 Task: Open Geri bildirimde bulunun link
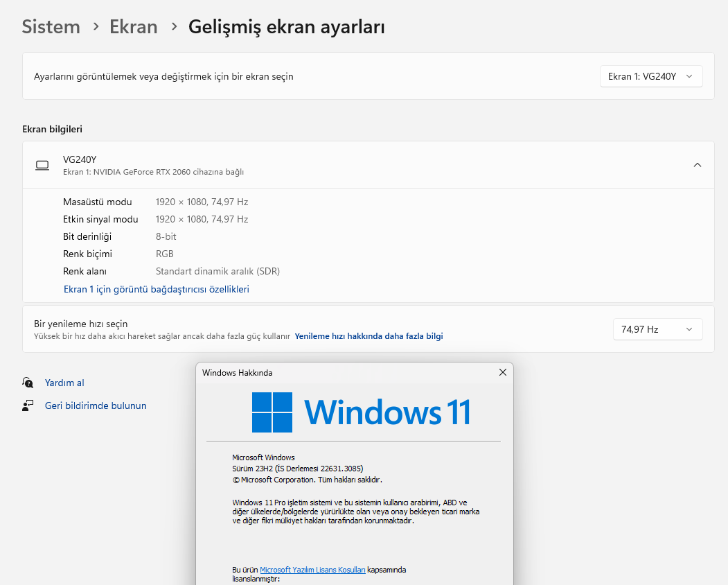[96, 405]
